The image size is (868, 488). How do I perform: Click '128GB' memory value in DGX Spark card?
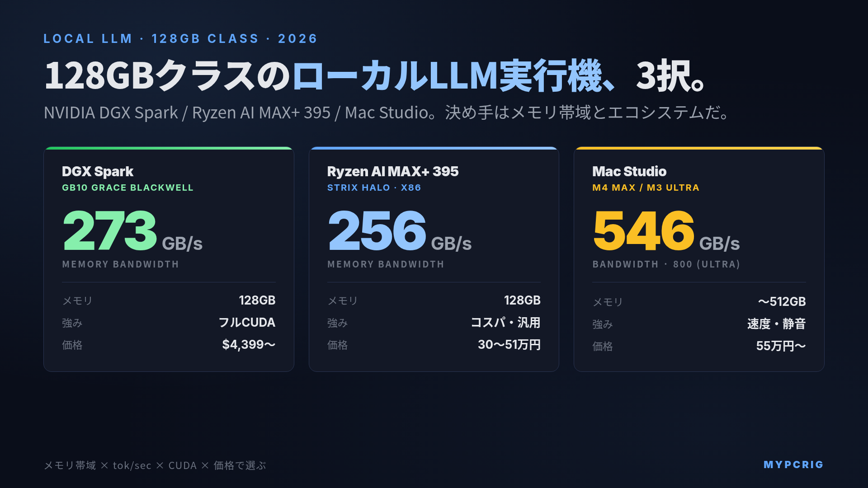click(x=257, y=300)
